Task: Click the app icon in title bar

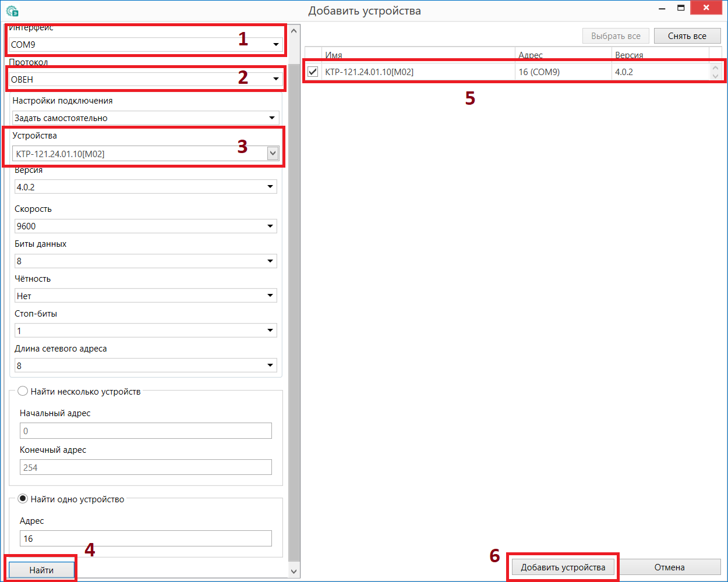Action: pos(12,10)
